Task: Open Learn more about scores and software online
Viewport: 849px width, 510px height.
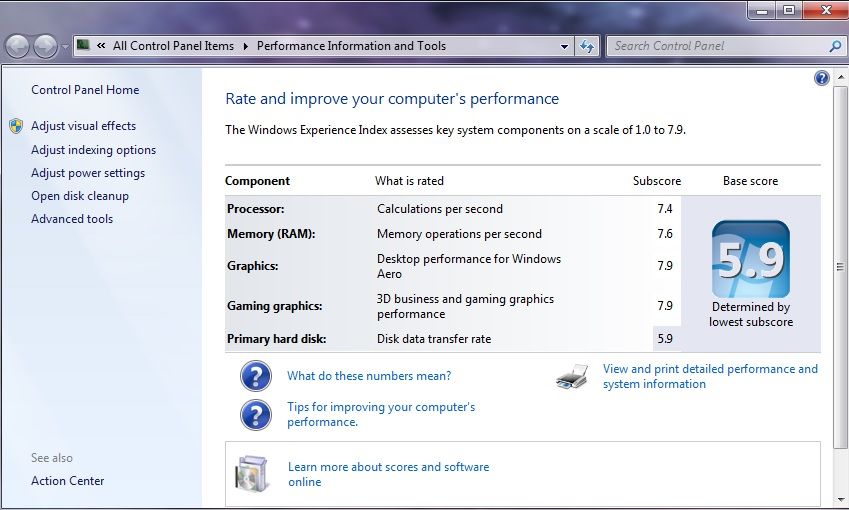Action: coord(388,474)
